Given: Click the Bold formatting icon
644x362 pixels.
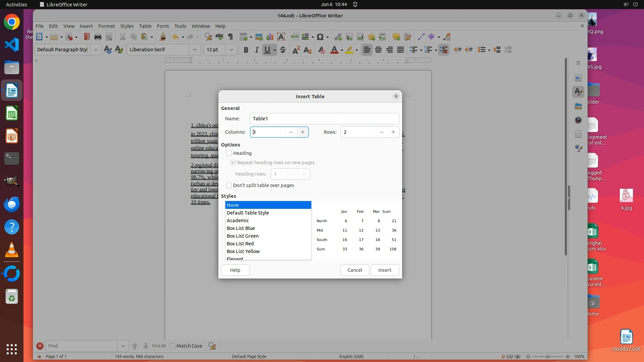Looking at the screenshot, I should coord(246,50).
